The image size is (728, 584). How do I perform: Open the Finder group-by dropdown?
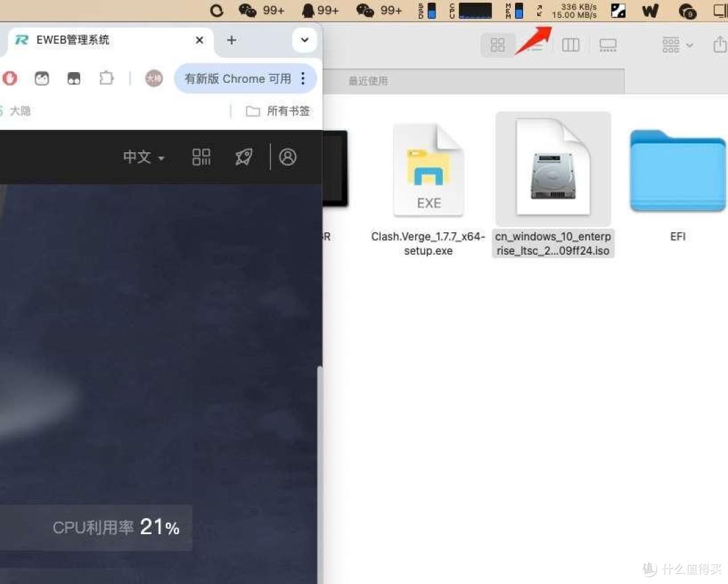tap(677, 45)
